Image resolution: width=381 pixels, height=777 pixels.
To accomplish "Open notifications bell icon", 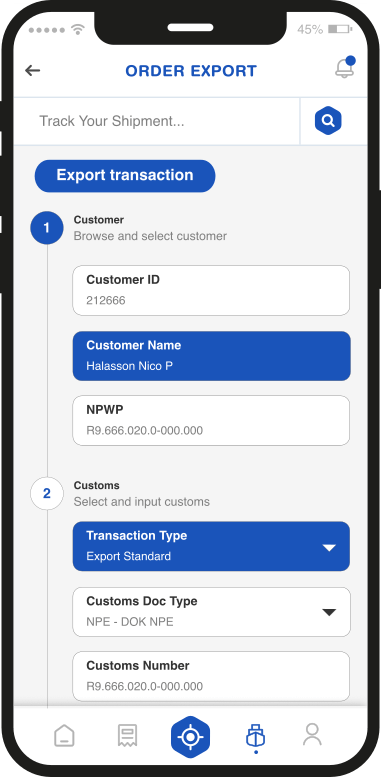I will point(345,68).
